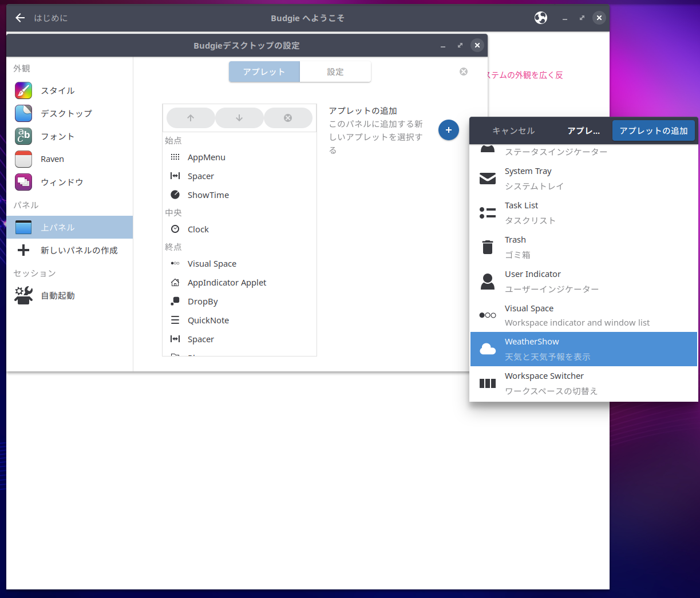This screenshot has width=700, height=598.
Task: Open the デスクトップ settings icon
Action: pyautogui.click(x=23, y=113)
